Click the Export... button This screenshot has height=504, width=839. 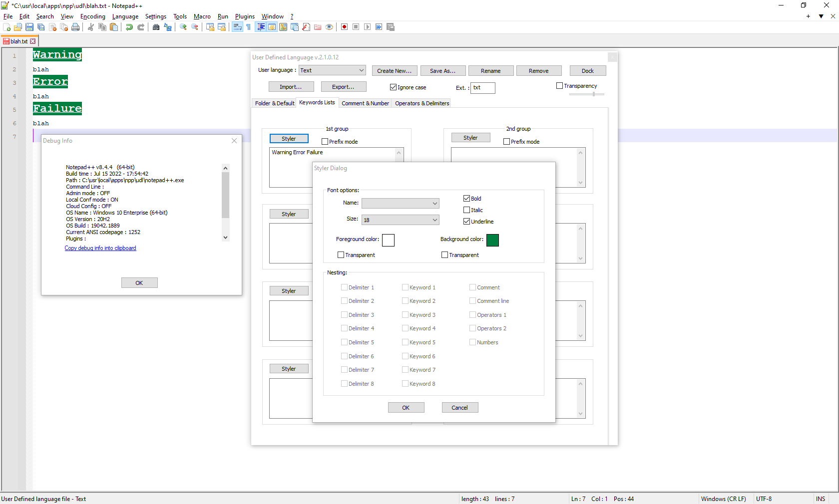pos(344,87)
